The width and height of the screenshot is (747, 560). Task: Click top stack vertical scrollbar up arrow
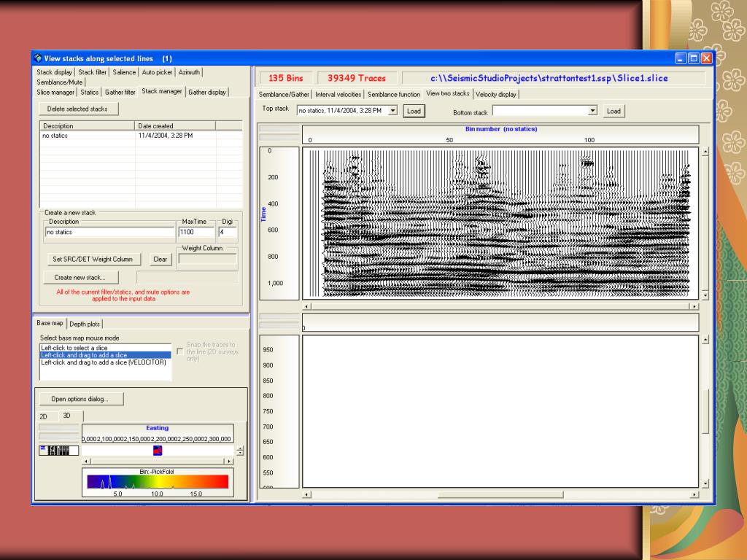point(705,152)
